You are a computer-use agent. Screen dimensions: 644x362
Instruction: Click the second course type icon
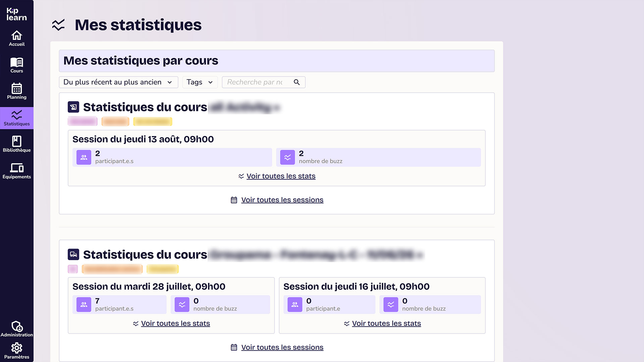pos(73,255)
